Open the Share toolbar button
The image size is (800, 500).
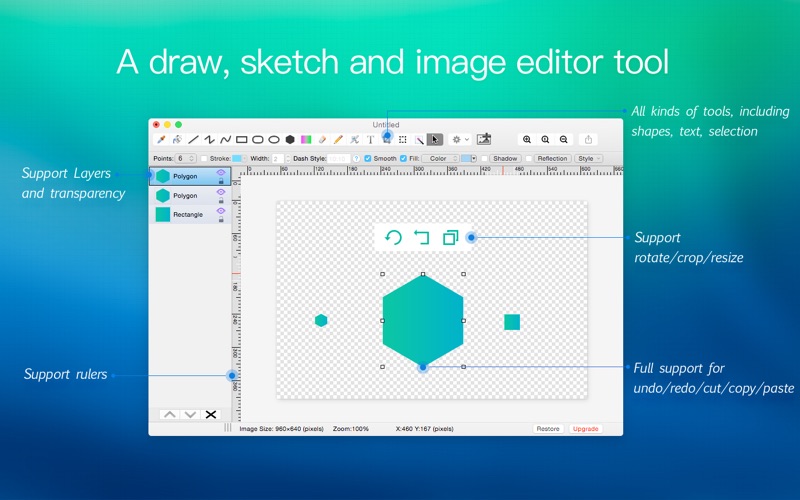point(588,139)
